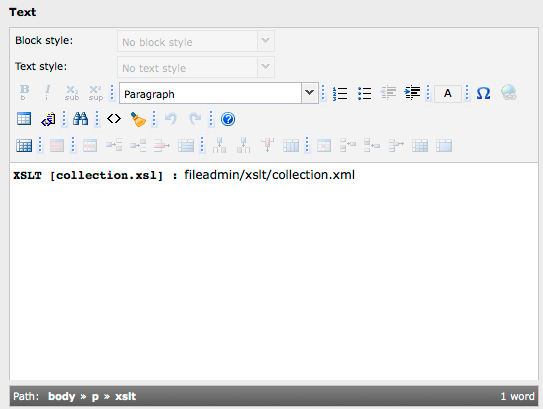Image resolution: width=543 pixels, height=409 pixels.
Task: Split the current table row
Action: 186,145
